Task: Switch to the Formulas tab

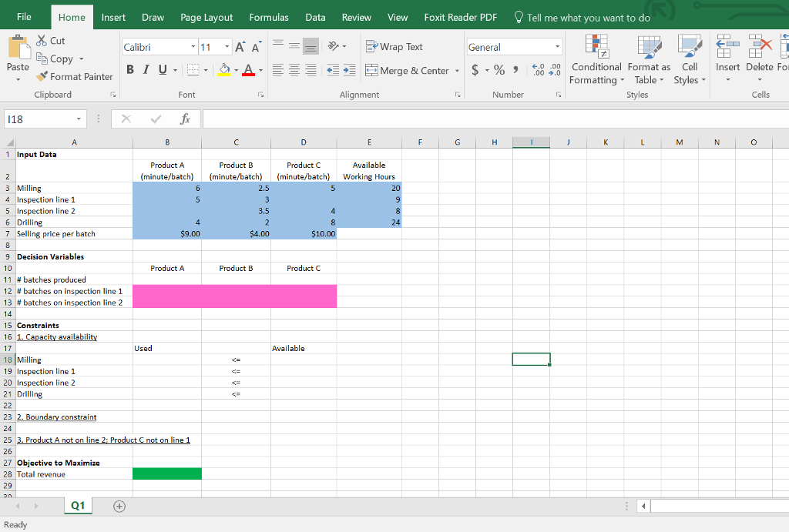Action: 269,17
